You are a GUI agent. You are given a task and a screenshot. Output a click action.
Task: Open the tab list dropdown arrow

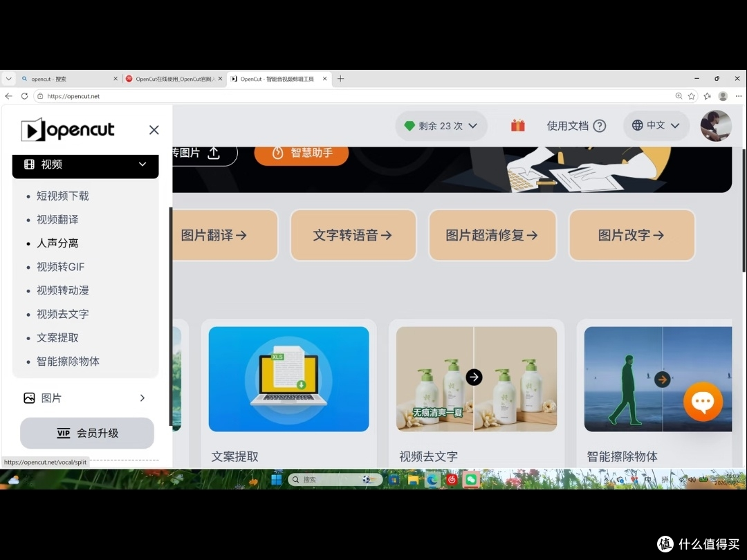8,79
